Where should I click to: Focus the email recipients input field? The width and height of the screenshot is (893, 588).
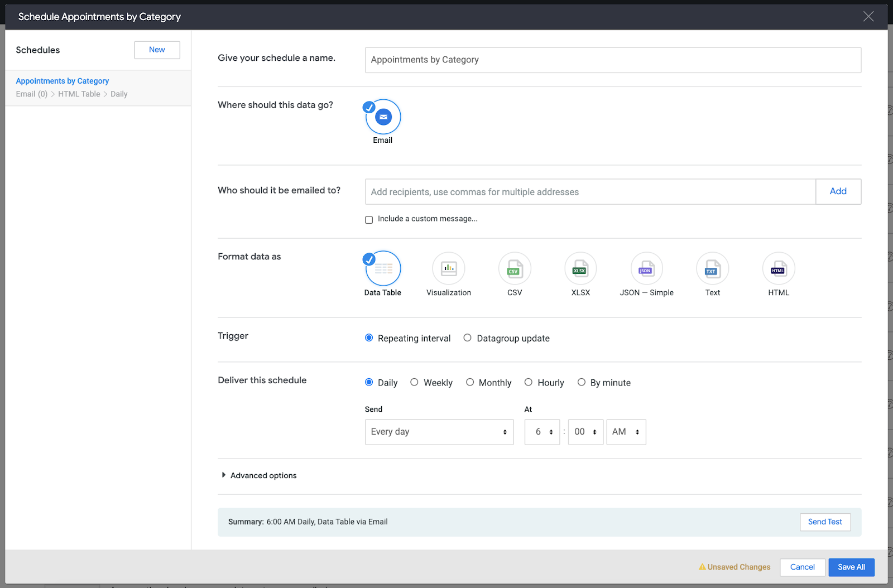point(590,192)
